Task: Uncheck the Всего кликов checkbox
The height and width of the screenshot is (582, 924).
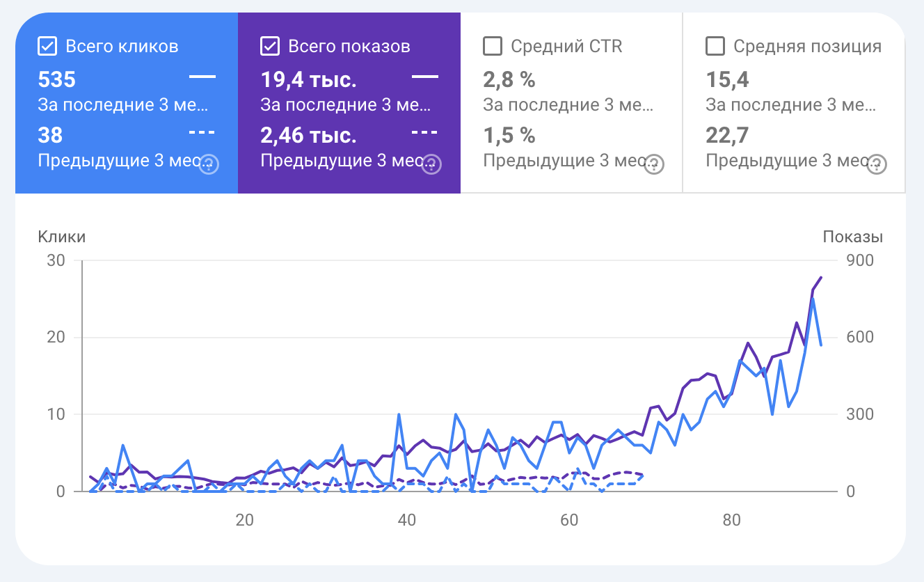Action: pyautogui.click(x=47, y=47)
